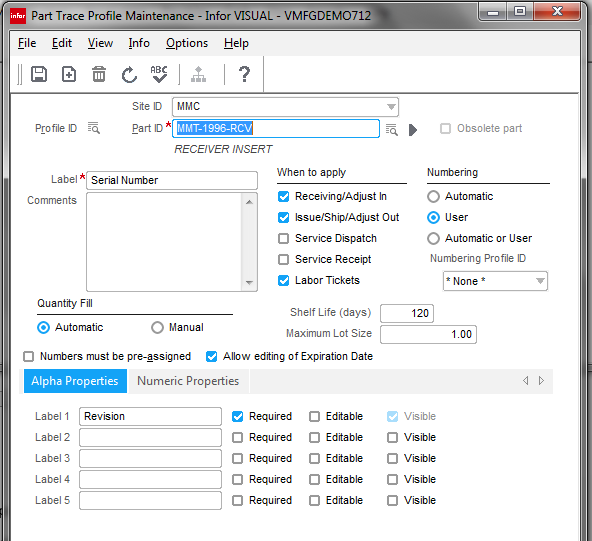Uncheck Issue/Ship/Adjust Out

284,217
